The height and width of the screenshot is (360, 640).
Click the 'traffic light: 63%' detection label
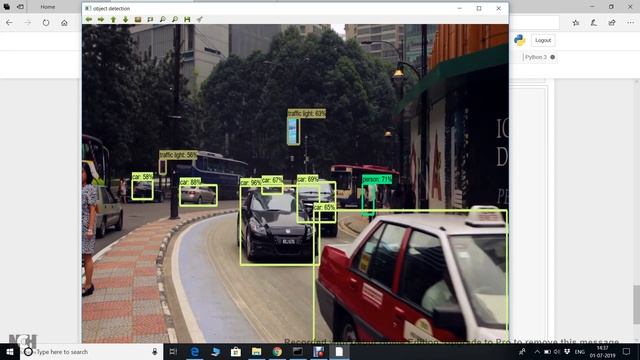point(307,113)
